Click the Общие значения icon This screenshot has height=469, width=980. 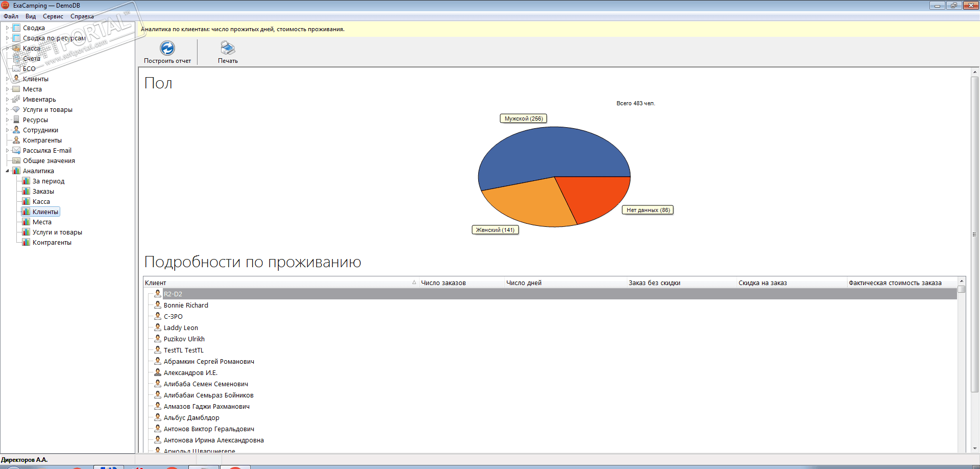click(16, 160)
